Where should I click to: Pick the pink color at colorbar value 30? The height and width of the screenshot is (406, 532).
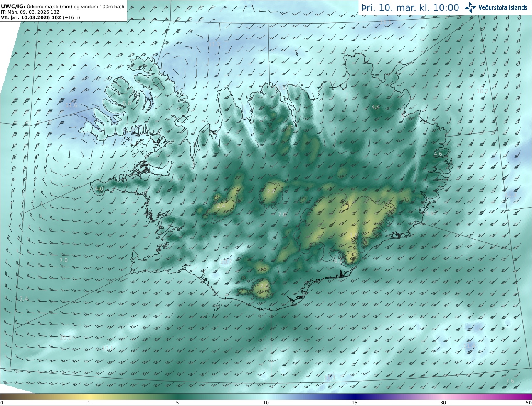click(x=443, y=396)
